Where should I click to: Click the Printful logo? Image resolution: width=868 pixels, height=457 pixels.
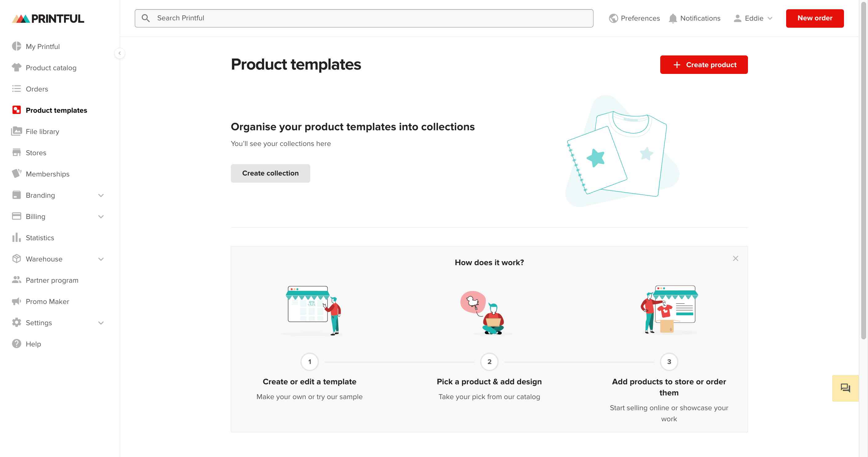(48, 18)
